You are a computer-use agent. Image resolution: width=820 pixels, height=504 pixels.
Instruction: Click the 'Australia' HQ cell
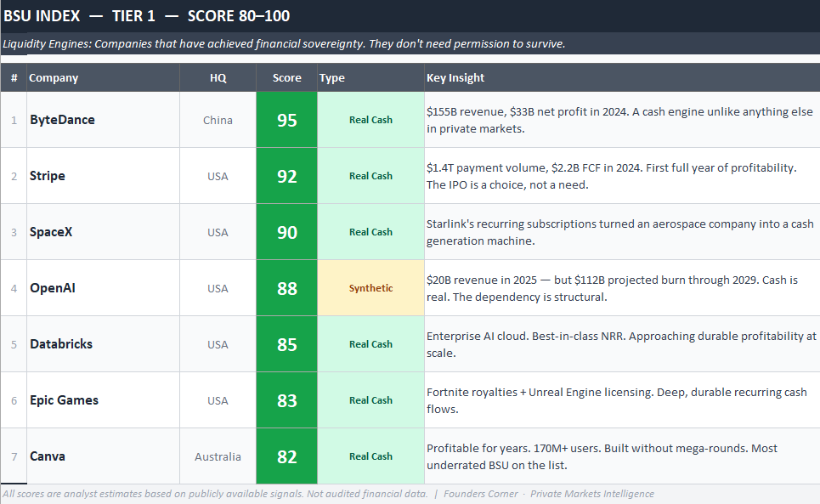point(218,456)
